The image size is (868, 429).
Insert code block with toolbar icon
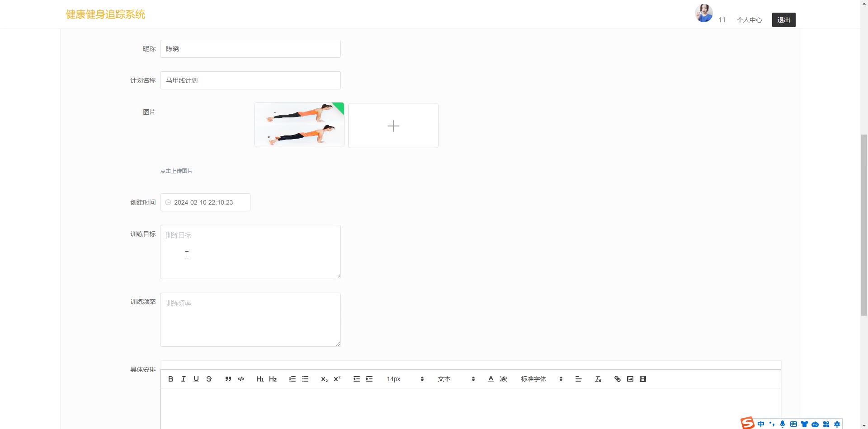pos(241,379)
